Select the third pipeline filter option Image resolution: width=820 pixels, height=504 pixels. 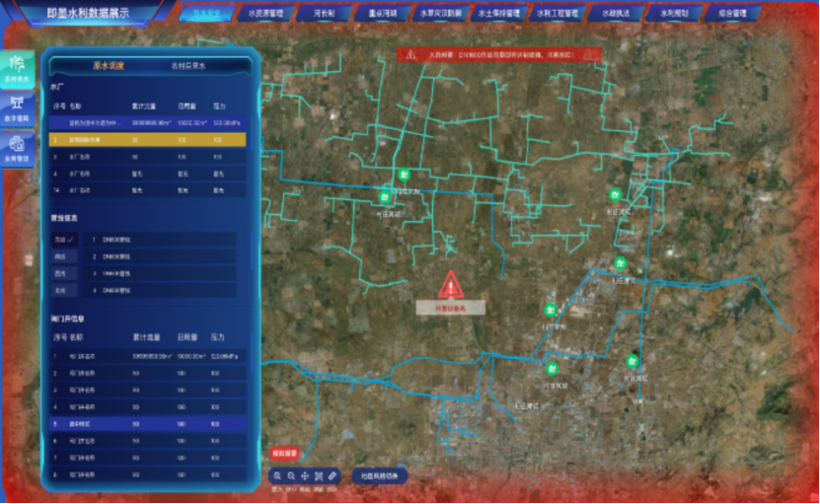(61, 272)
